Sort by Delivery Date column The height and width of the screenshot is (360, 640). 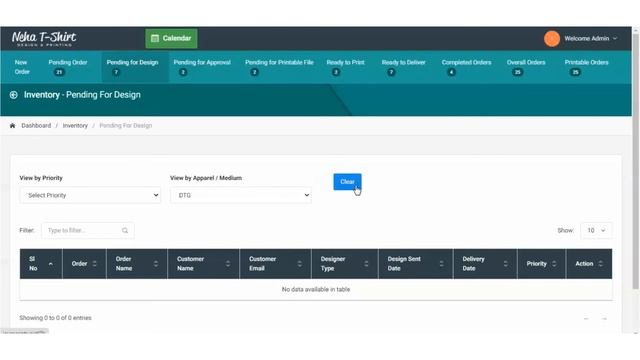tap(485, 264)
